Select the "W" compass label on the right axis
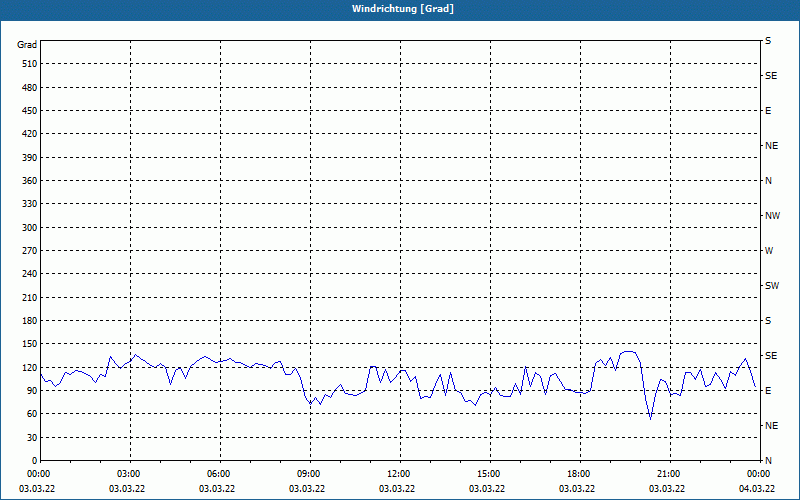Image resolution: width=800 pixels, height=500 pixels. click(x=769, y=251)
